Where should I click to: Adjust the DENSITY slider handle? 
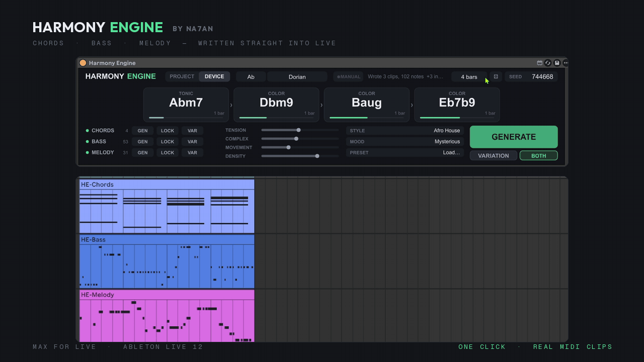(317, 156)
